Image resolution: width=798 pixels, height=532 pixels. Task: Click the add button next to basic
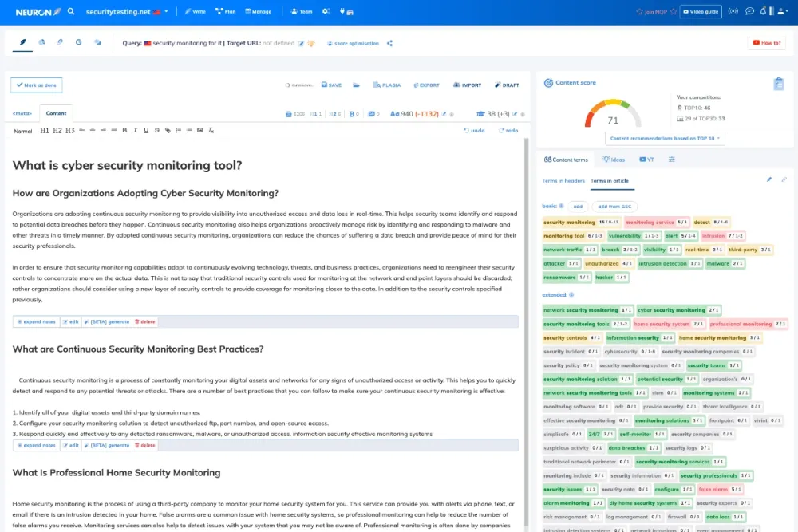pyautogui.click(x=578, y=207)
